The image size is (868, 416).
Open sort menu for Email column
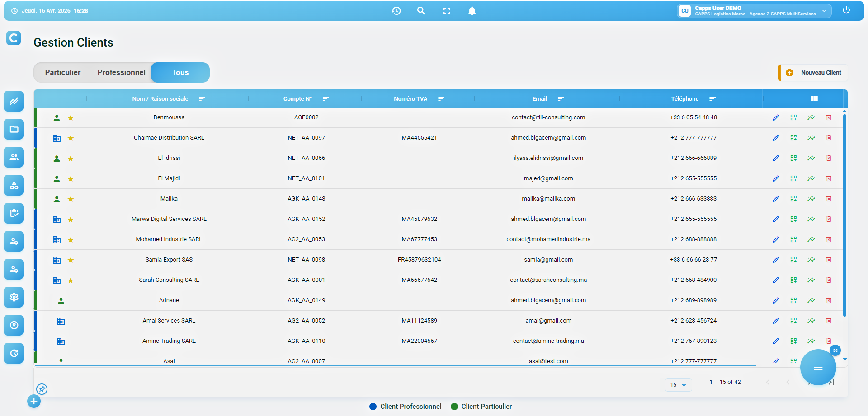click(x=561, y=99)
